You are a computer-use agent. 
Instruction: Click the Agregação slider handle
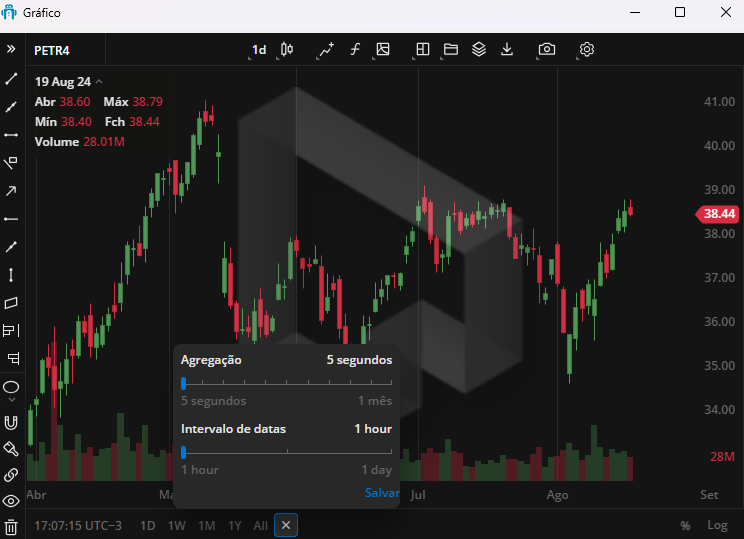click(184, 383)
